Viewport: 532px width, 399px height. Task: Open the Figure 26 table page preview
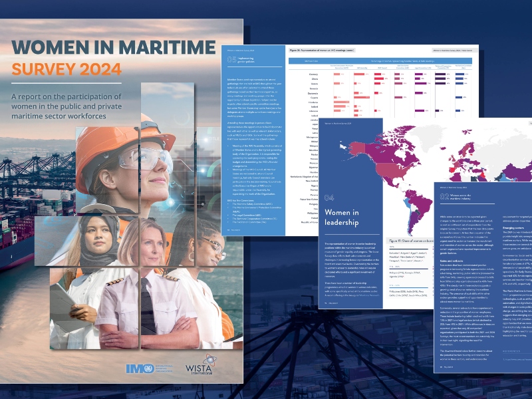382,81
